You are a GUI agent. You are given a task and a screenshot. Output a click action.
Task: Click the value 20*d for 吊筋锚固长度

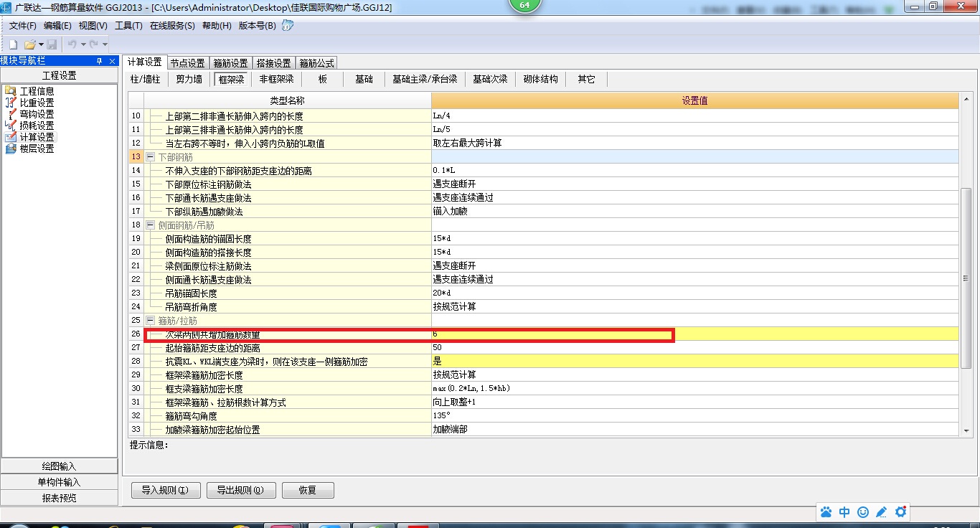[x=694, y=293]
